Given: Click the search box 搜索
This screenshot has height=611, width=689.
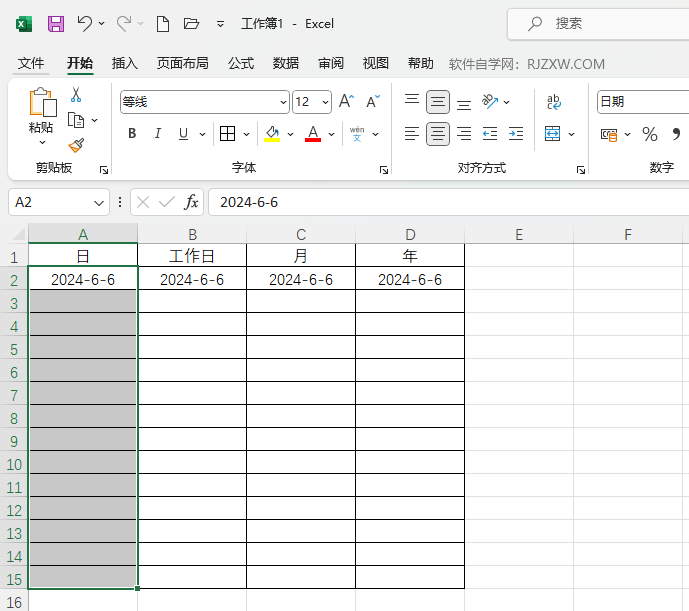Looking at the screenshot, I should 598,24.
